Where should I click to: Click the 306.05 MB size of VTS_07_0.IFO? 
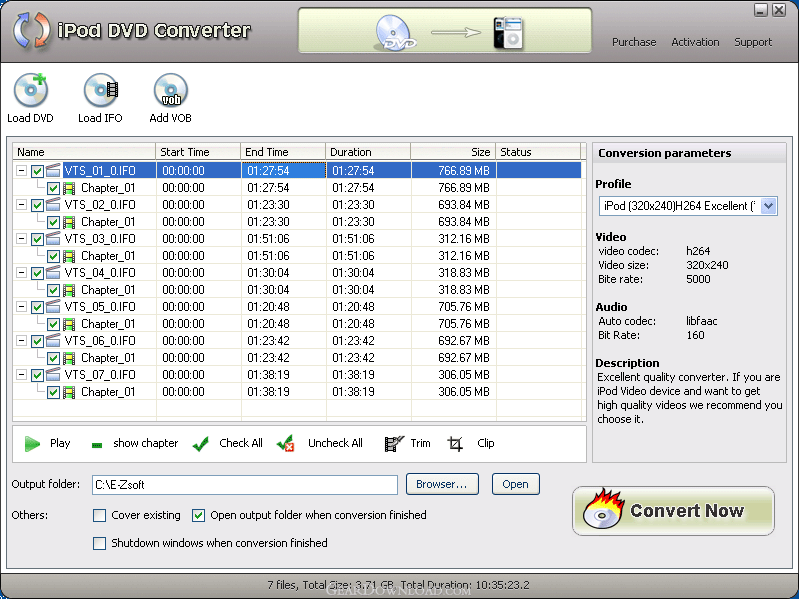[464, 375]
